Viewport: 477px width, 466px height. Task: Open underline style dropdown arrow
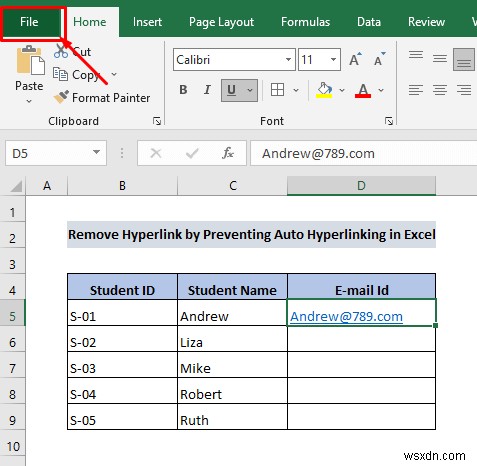point(250,90)
